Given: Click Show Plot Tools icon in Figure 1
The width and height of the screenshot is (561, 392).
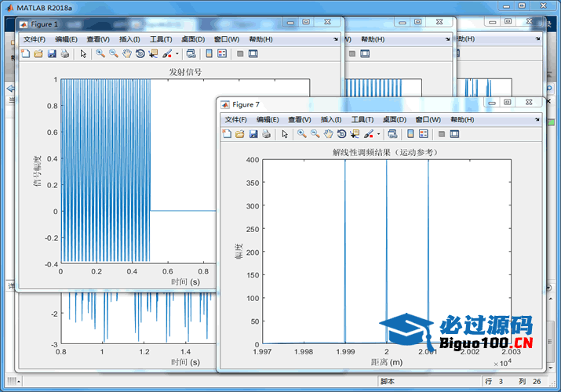Looking at the screenshot, I should (x=254, y=53).
